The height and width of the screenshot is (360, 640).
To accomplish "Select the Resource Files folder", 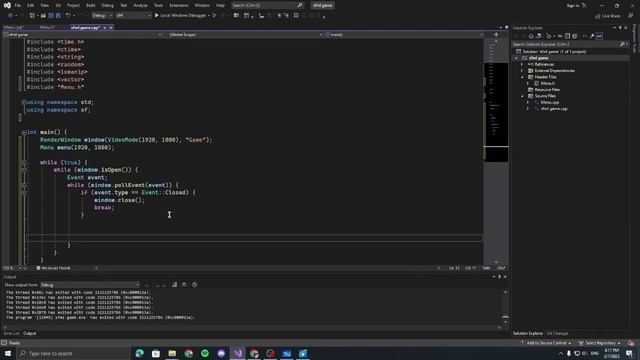I will click(544, 90).
